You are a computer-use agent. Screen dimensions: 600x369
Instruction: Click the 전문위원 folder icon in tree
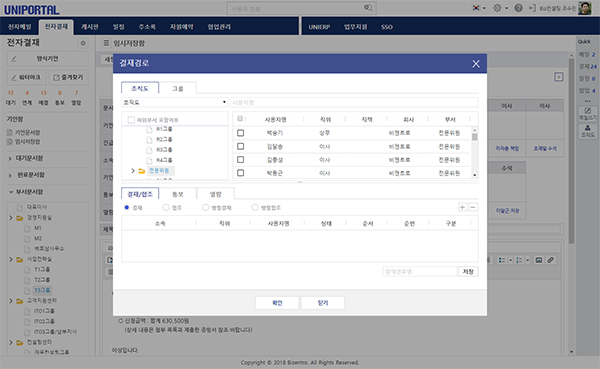coord(142,171)
